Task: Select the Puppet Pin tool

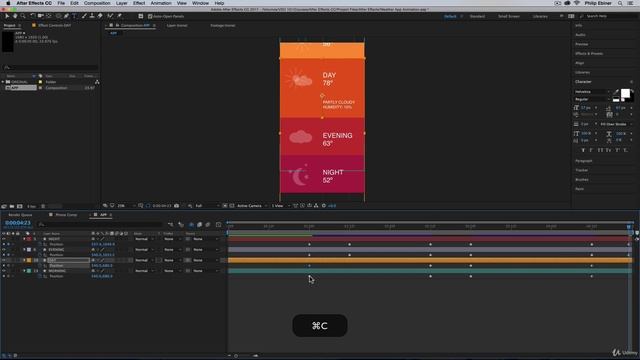Action: [x=119, y=16]
